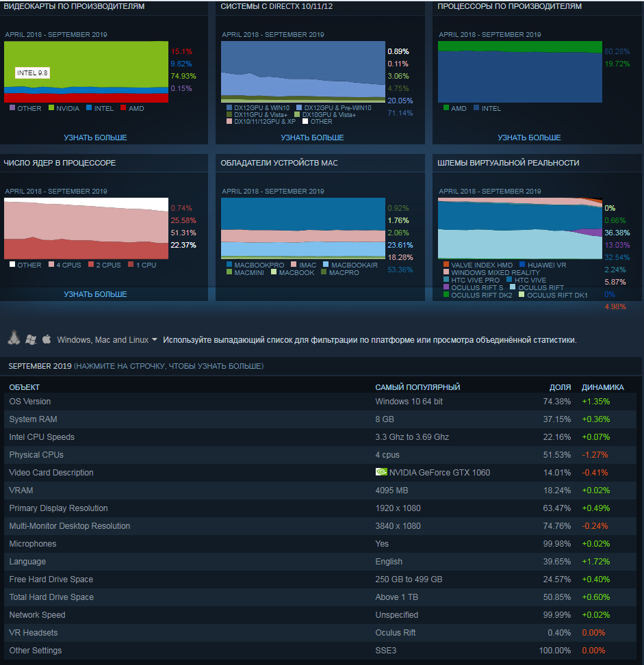The image size is (644, 665).
Task: Click the Mac device owners area chart
Action: 303,229
